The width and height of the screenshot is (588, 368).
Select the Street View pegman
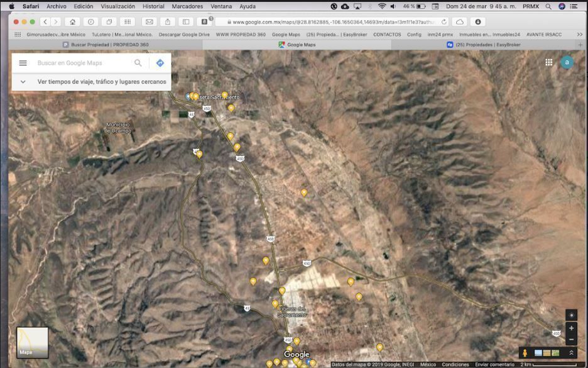click(x=525, y=353)
